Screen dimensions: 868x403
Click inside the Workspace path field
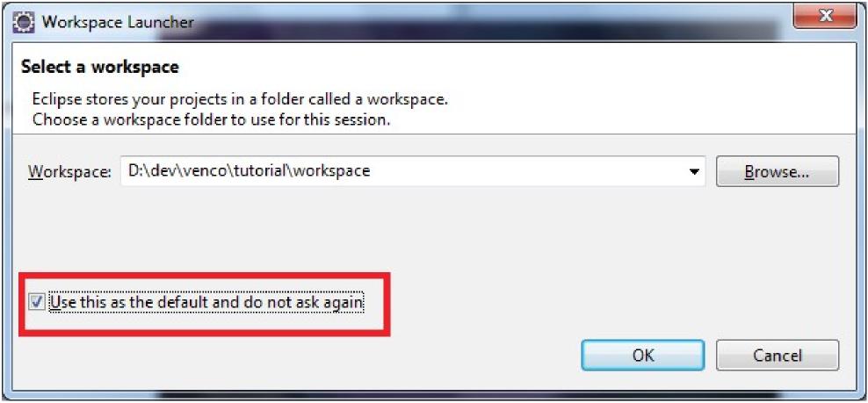coord(395,172)
